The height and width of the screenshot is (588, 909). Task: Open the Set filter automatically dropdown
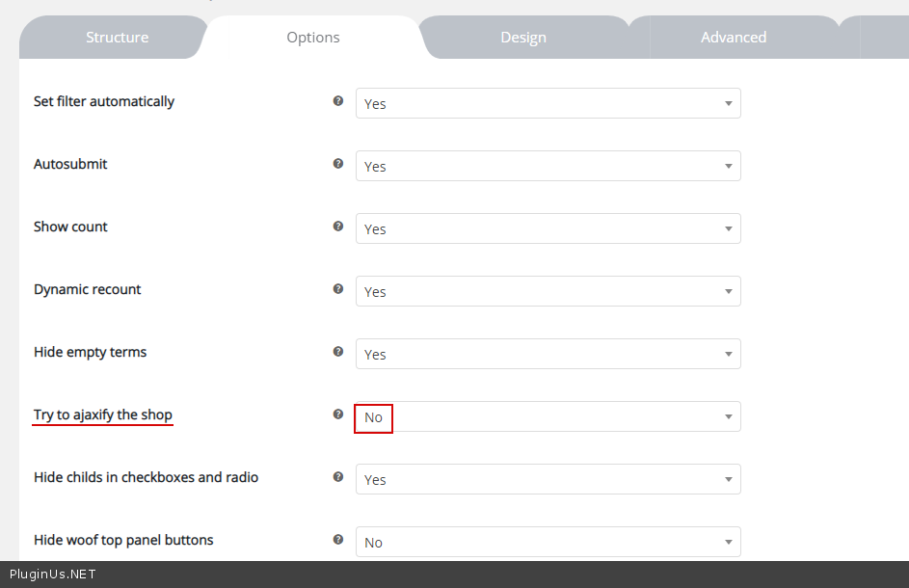(548, 103)
